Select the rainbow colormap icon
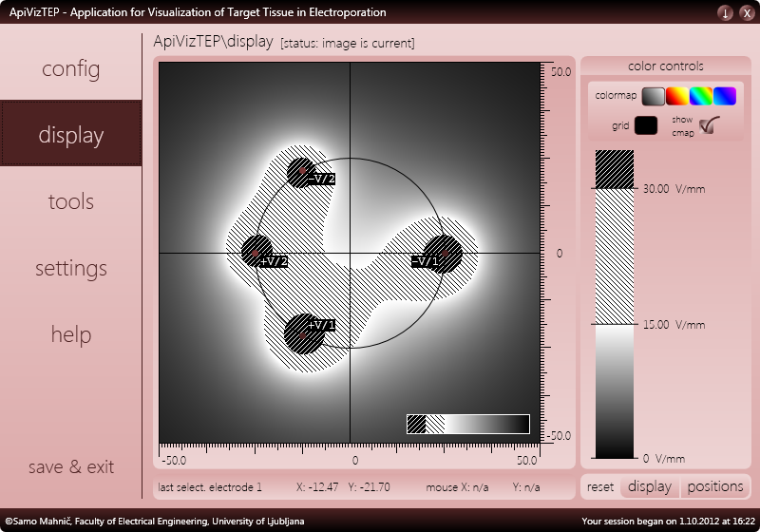The image size is (760, 532). tap(700, 96)
